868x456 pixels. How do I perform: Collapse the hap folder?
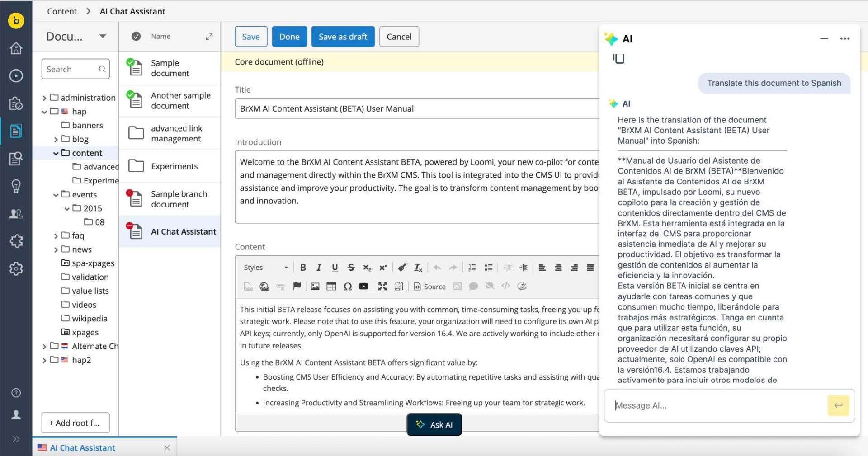click(x=44, y=112)
